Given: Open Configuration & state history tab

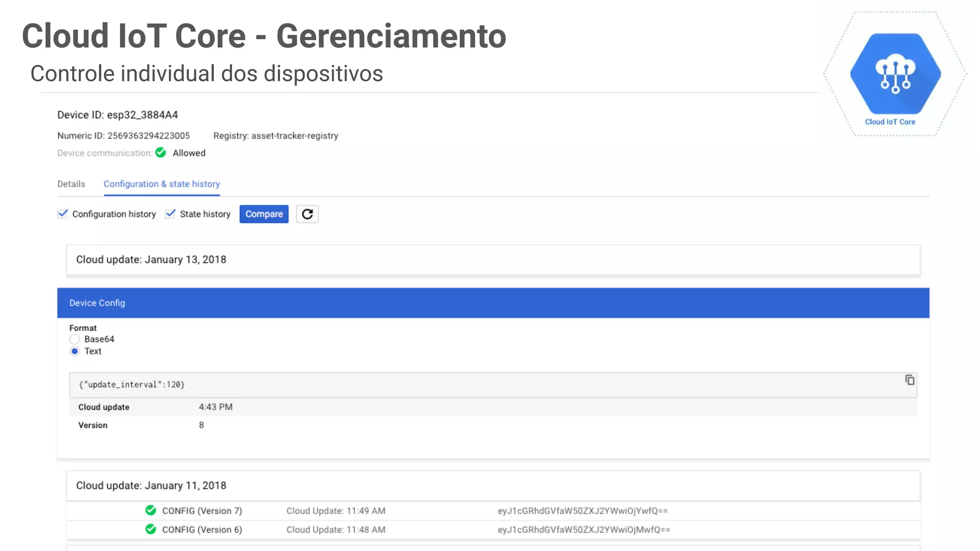Looking at the screenshot, I should (x=162, y=184).
